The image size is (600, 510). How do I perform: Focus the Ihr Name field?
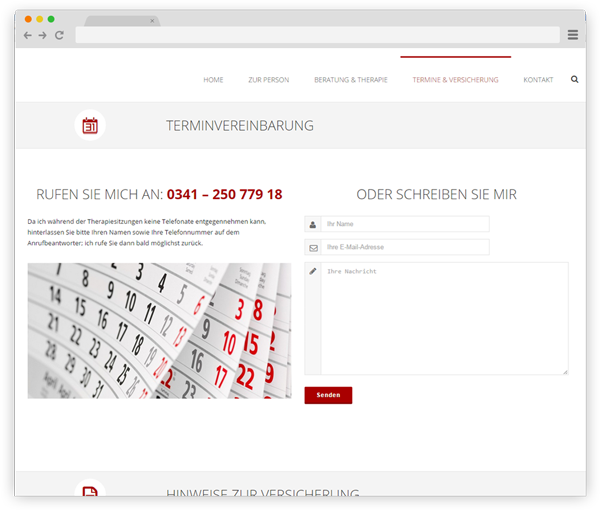[x=405, y=224]
